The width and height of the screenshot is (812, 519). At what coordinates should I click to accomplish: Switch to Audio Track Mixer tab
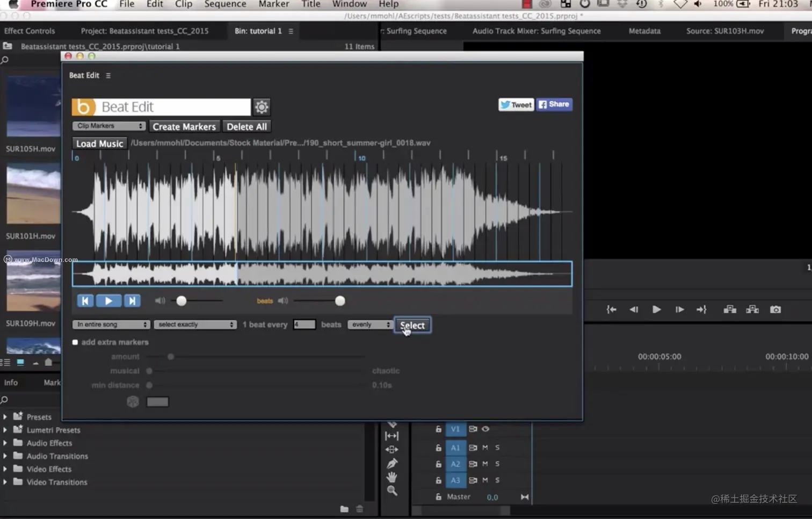click(536, 31)
